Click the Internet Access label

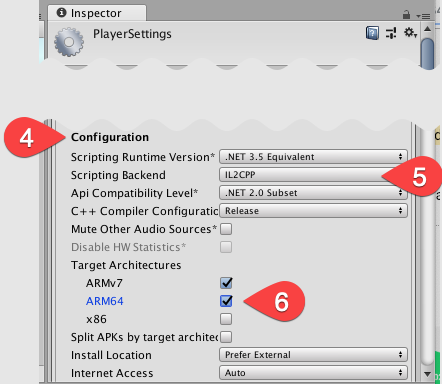pos(112,373)
